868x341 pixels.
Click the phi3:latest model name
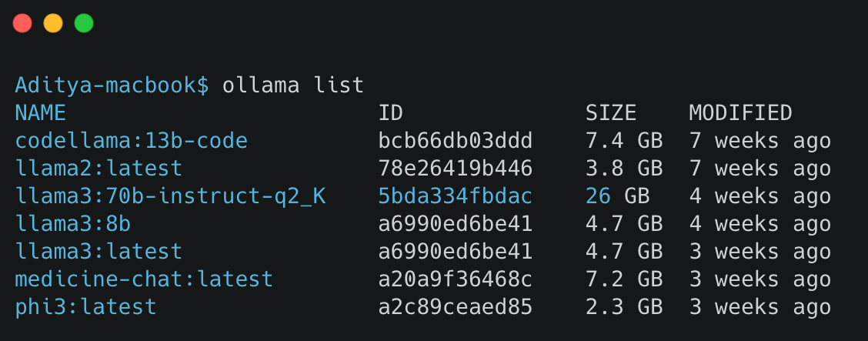(x=86, y=306)
